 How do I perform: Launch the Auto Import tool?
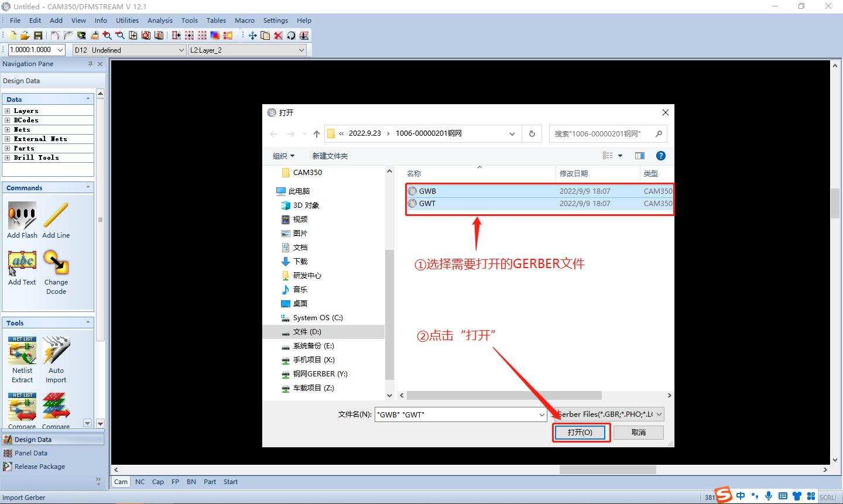(x=56, y=351)
